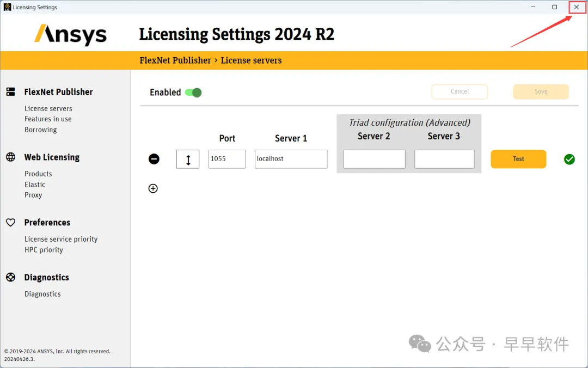Screen dimensions: 588x368
Task: Click the empty Server 3 input field
Action: (x=444, y=159)
